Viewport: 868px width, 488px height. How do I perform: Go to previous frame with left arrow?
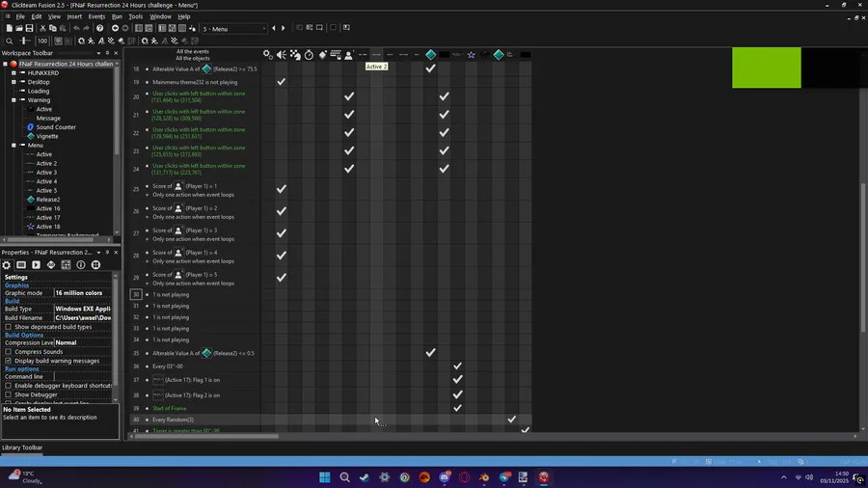274,28
